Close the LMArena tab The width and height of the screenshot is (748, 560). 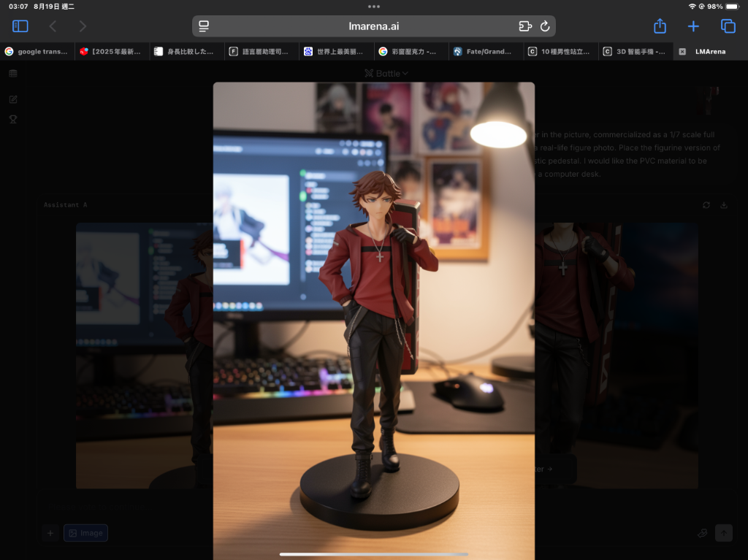[683, 52]
